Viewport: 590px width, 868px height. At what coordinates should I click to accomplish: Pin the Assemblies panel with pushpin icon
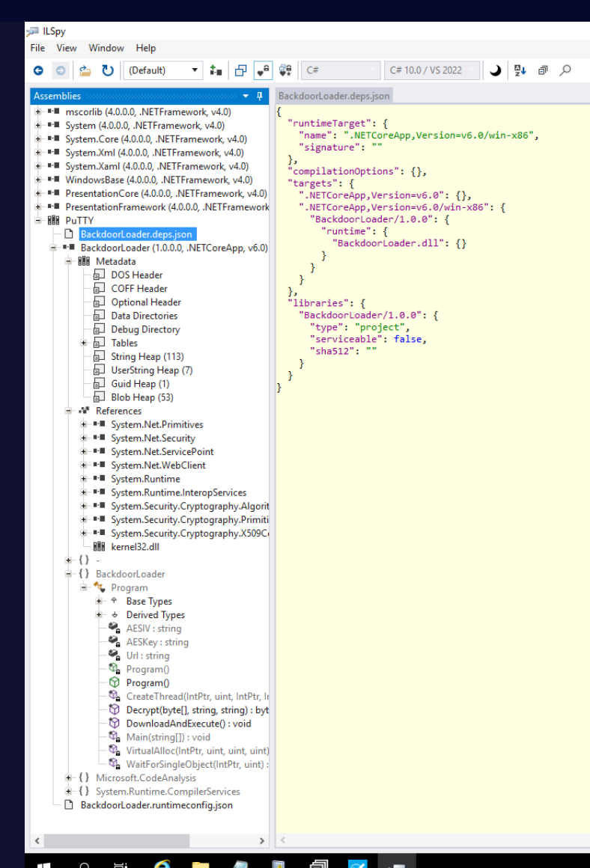coord(260,96)
